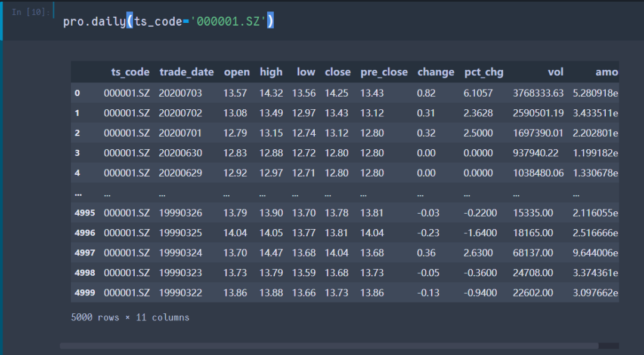
Task: Click trade date 19990325
Action: pyautogui.click(x=180, y=233)
